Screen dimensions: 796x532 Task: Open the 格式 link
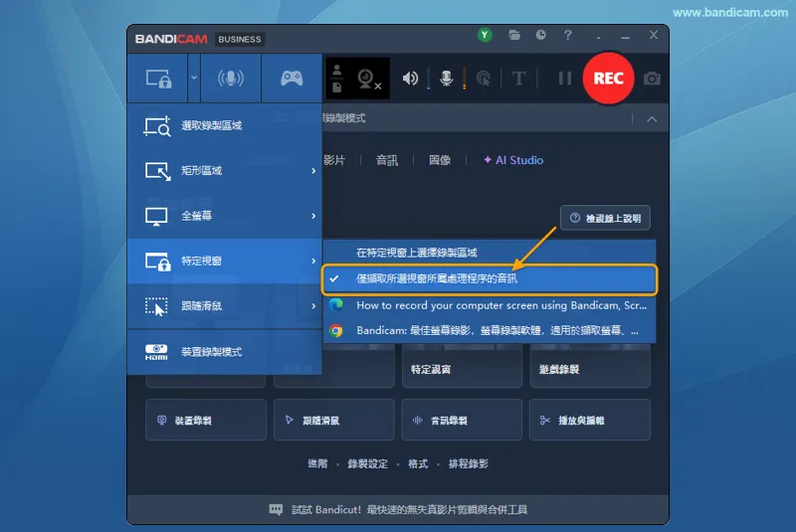coord(418,463)
